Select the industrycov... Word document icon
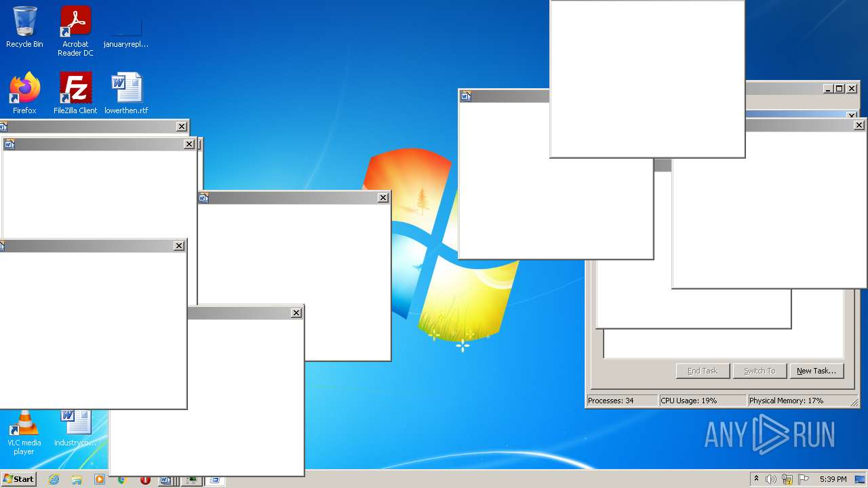The height and width of the screenshot is (488, 868). [x=75, y=428]
